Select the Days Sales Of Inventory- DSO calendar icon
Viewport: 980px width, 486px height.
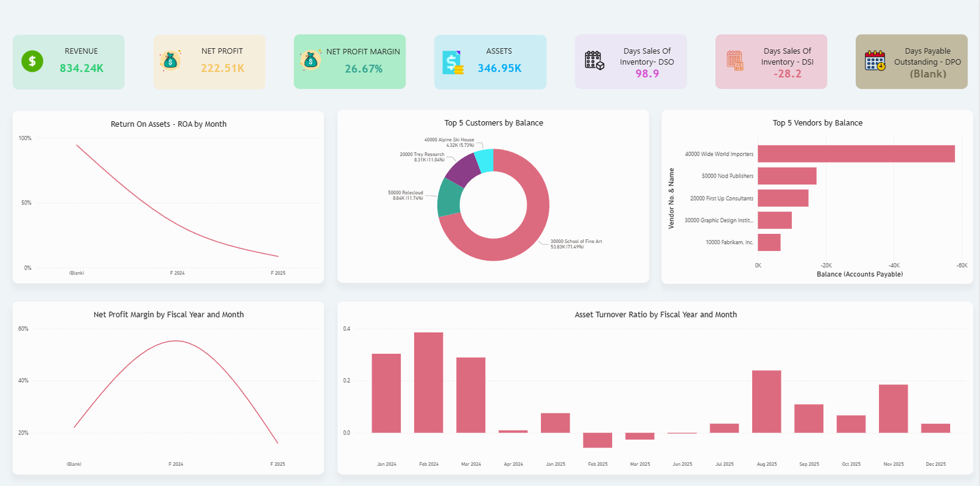[594, 61]
